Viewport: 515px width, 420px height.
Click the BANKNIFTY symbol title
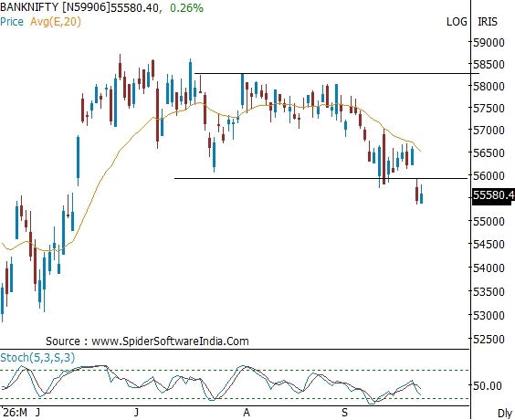click(29, 7)
